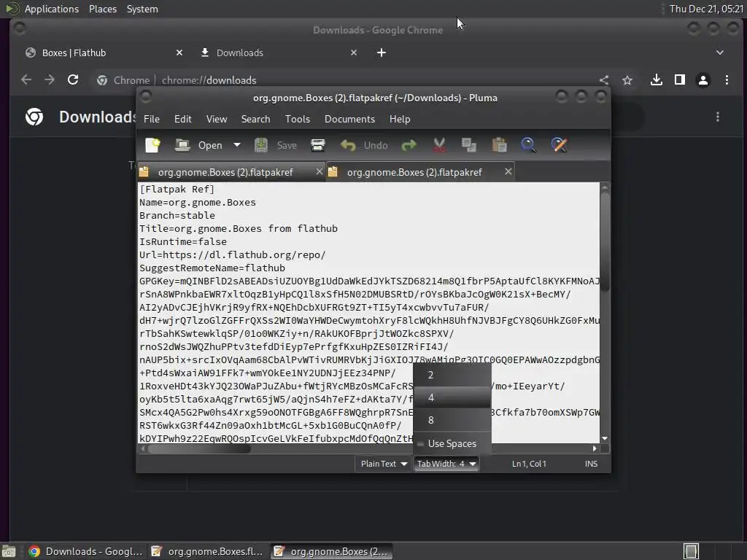Open the Places menu
The image size is (747, 560).
click(x=103, y=9)
